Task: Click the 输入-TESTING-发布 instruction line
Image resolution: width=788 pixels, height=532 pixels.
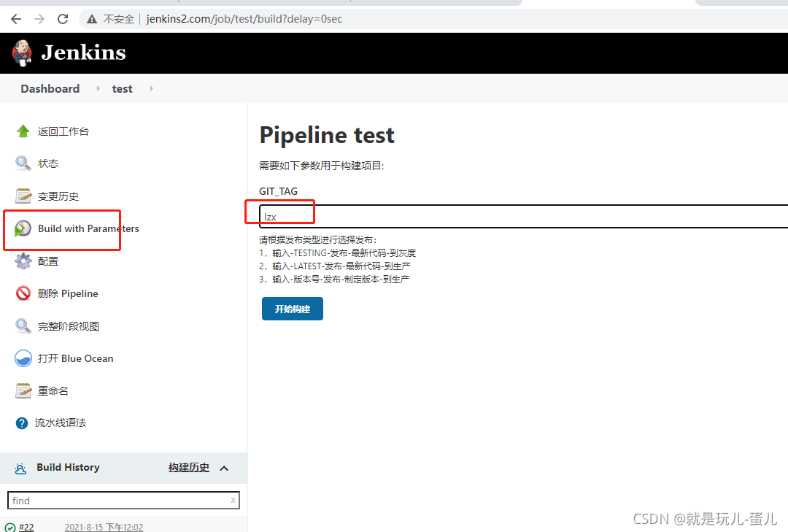Action: tap(338, 253)
